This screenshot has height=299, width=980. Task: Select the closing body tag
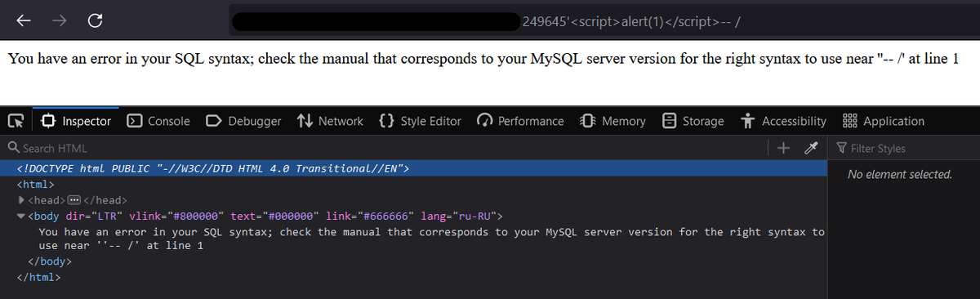tap(50, 261)
